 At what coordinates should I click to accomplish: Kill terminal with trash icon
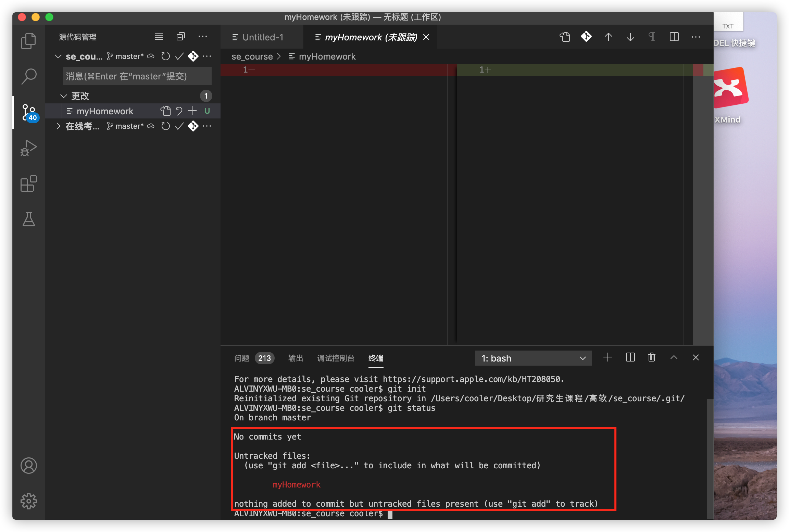[651, 358]
